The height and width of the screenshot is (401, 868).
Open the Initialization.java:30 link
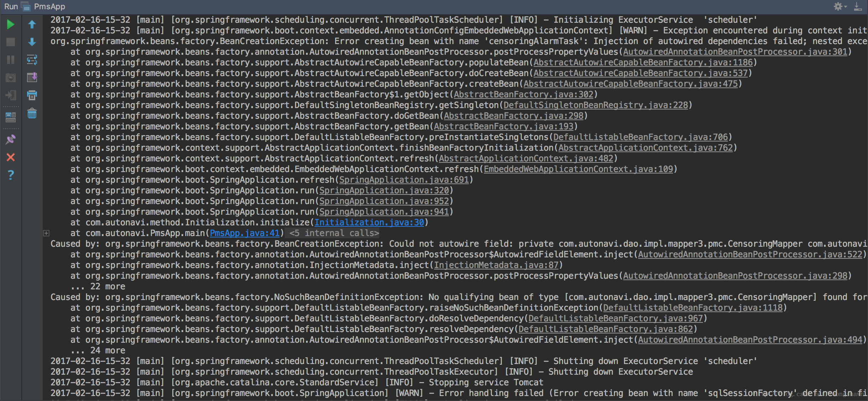pos(369,223)
